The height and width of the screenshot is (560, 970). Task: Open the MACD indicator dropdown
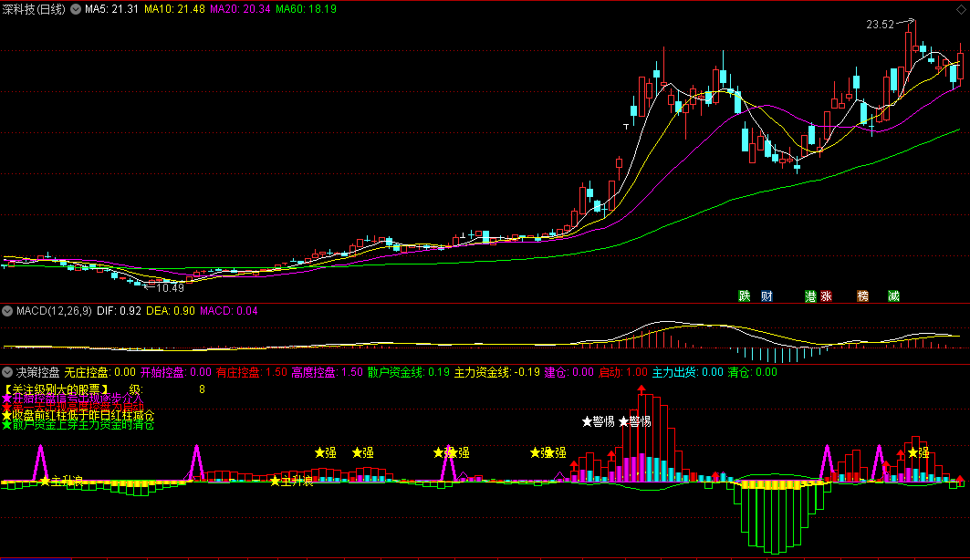7,311
